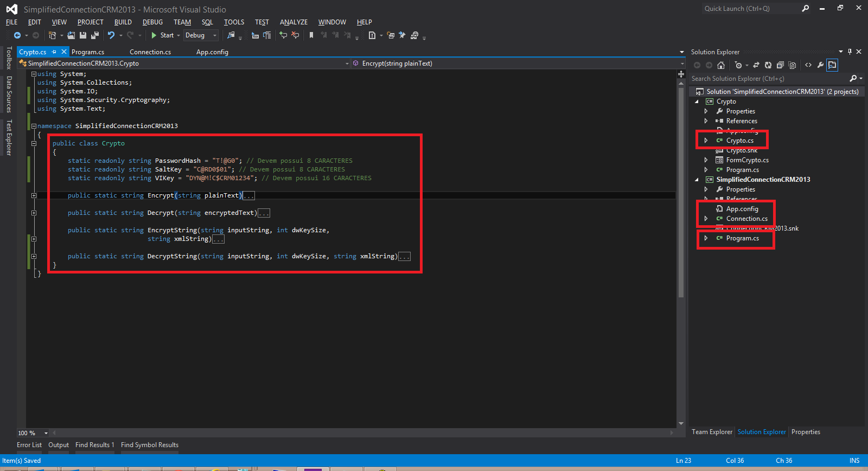The image size is (868, 471).
Task: Toggle bookmark icon in the toolbar
Action: click(311, 35)
